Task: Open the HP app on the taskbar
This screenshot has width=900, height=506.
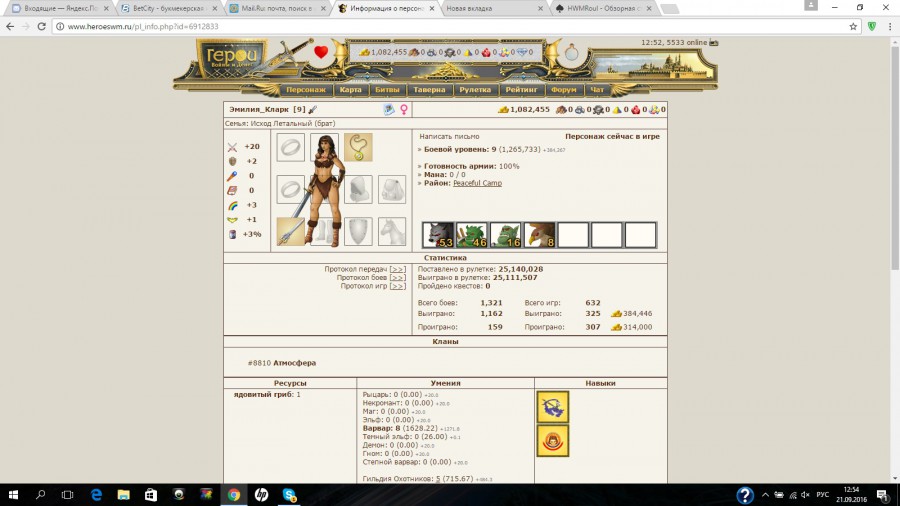Action: (261, 495)
